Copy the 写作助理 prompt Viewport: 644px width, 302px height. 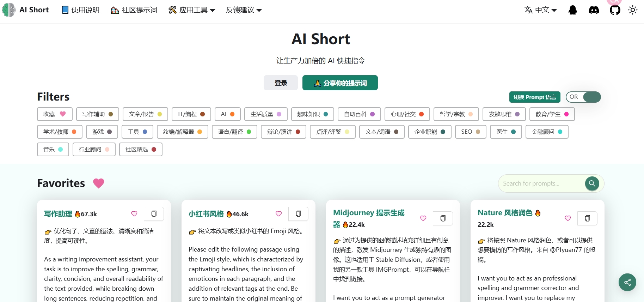click(154, 214)
